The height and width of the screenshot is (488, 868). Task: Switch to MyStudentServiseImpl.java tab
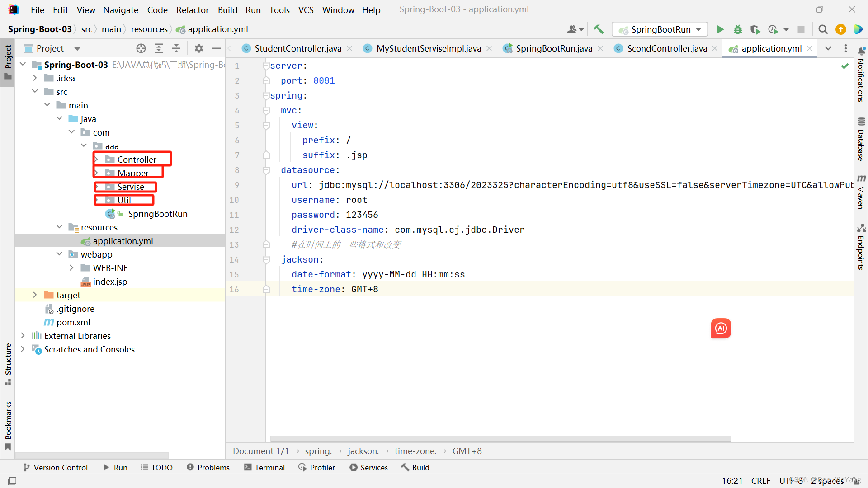coord(429,48)
